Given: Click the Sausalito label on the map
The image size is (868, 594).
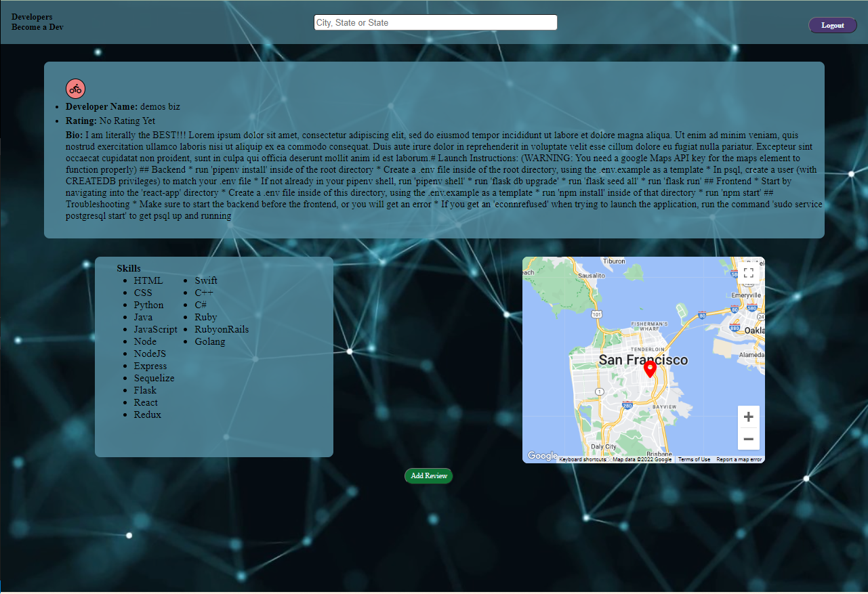Looking at the screenshot, I should [x=591, y=276].
